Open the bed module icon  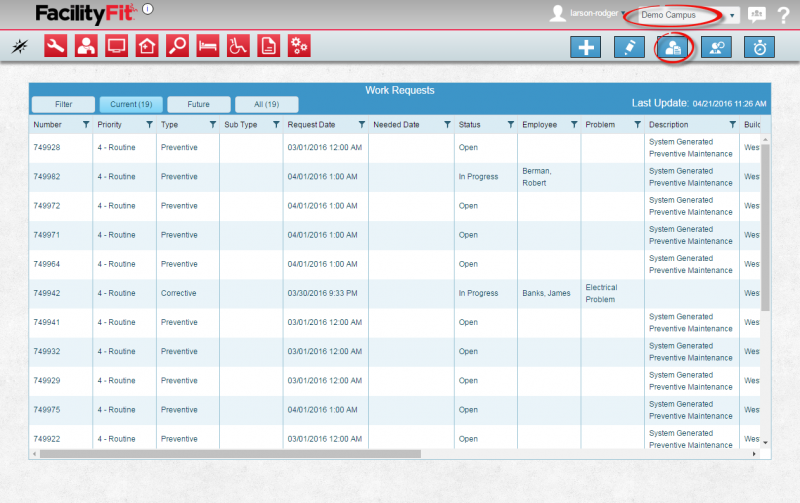(x=208, y=46)
